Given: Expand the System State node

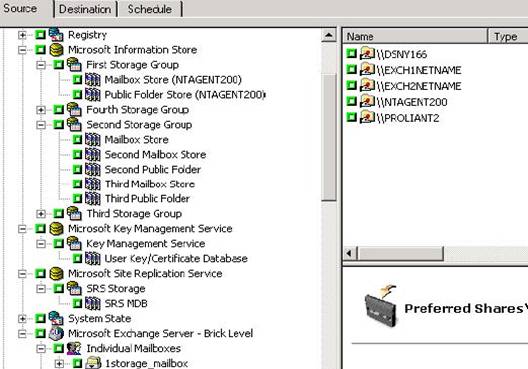Looking at the screenshot, I should coord(22,318).
